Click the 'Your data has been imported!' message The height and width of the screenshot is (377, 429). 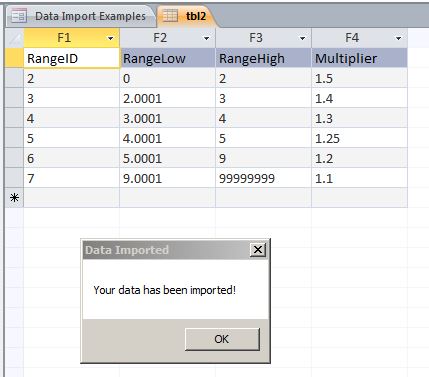pos(165,290)
